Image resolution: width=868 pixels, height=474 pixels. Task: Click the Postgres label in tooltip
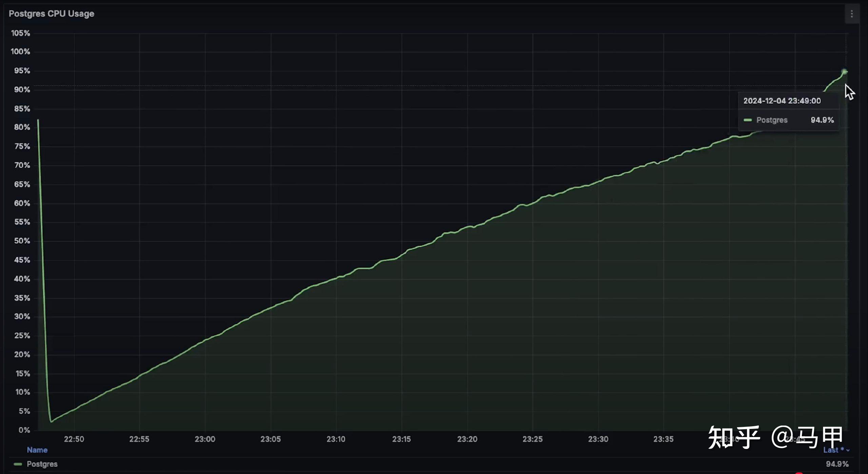click(772, 120)
